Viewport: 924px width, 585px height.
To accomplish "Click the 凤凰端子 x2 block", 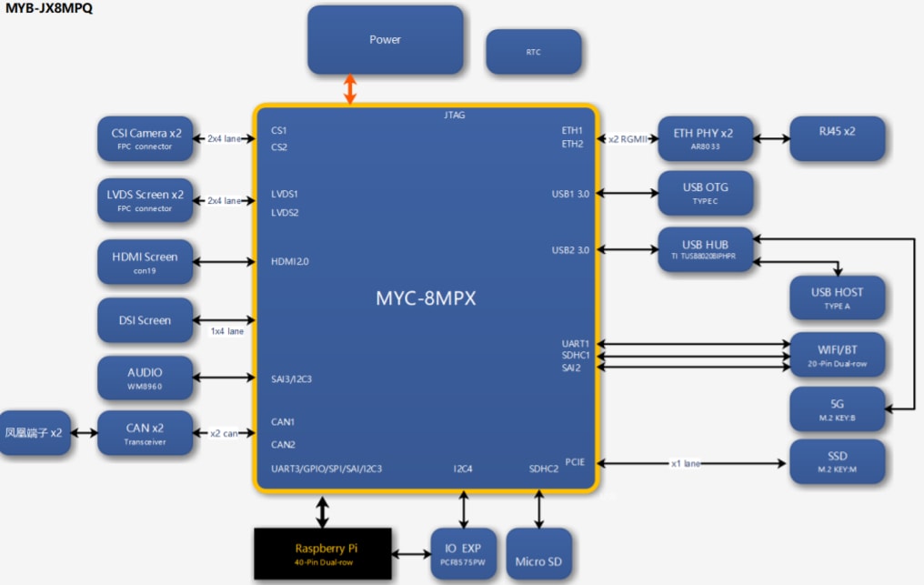I will [x=34, y=433].
